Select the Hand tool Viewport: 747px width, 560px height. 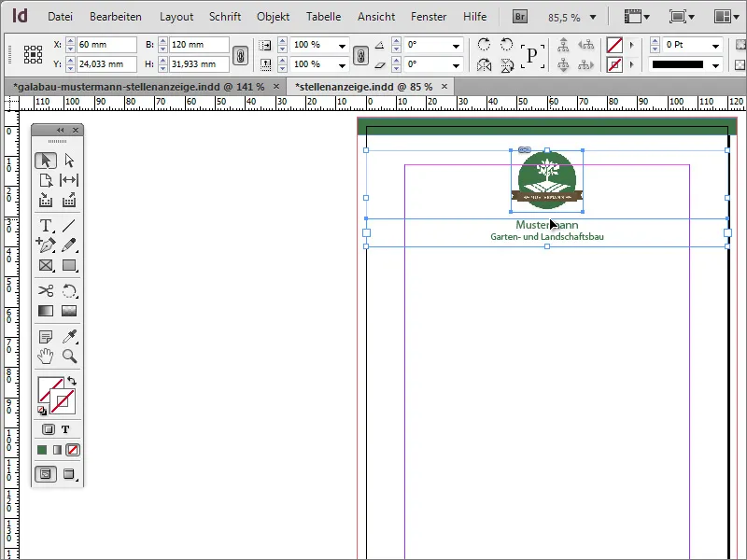pos(46,357)
